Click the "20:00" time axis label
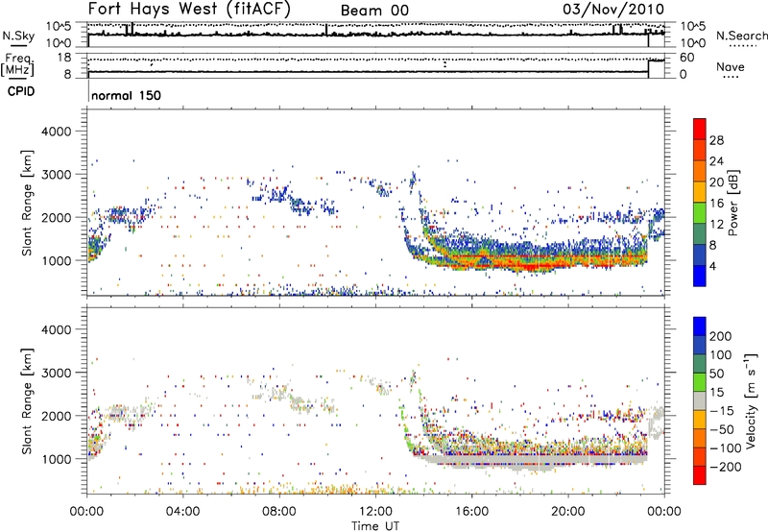Screen dimensions: 768x532 (x=568, y=512)
